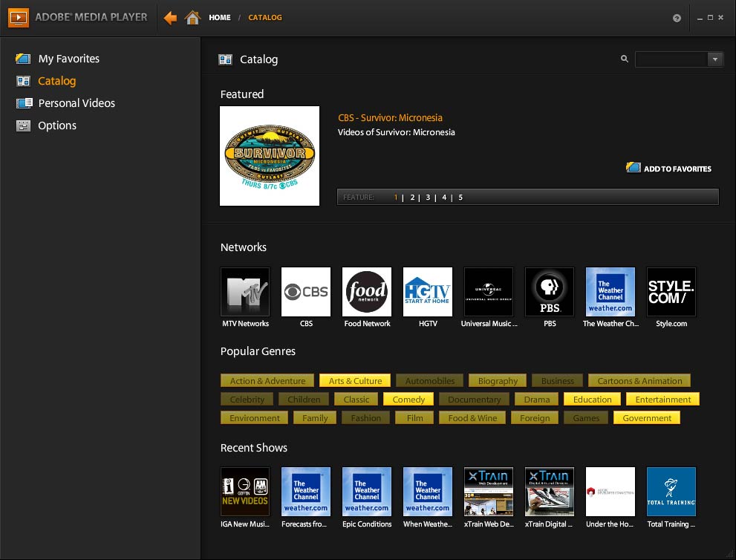The width and height of the screenshot is (736, 560).
Task: Click the Adobe Media Player logo icon
Action: coord(19,18)
